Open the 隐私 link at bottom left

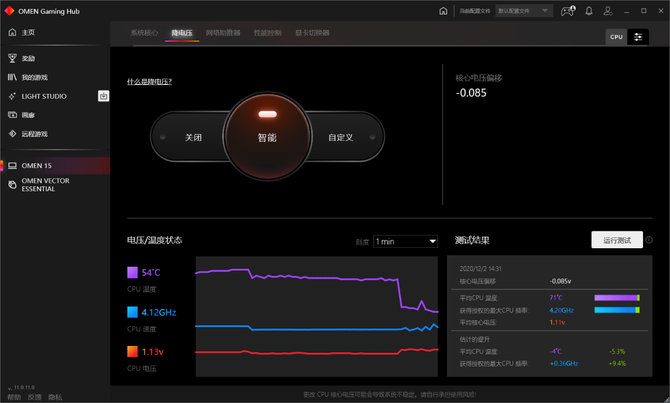pos(55,397)
